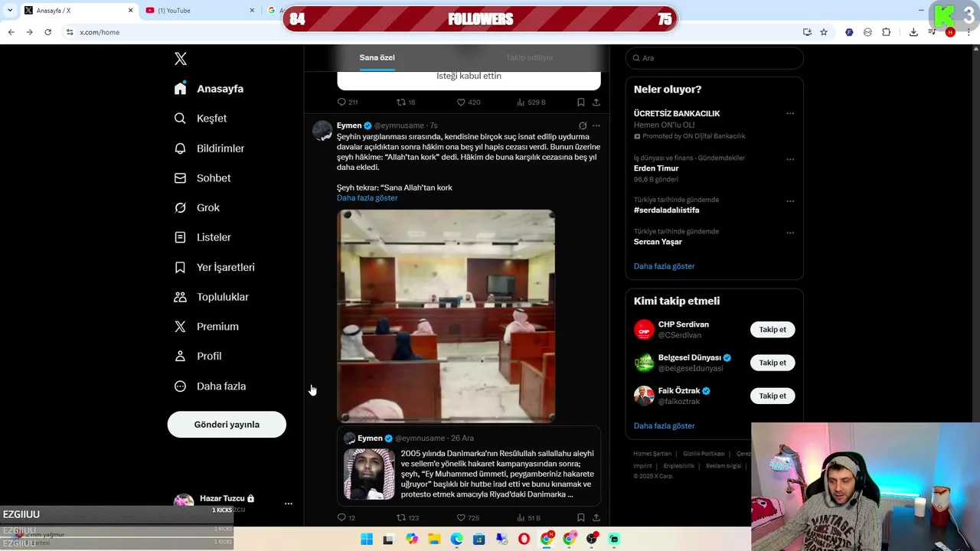Open Hizmet Şartları footer link
The image size is (980, 551).
point(652,454)
